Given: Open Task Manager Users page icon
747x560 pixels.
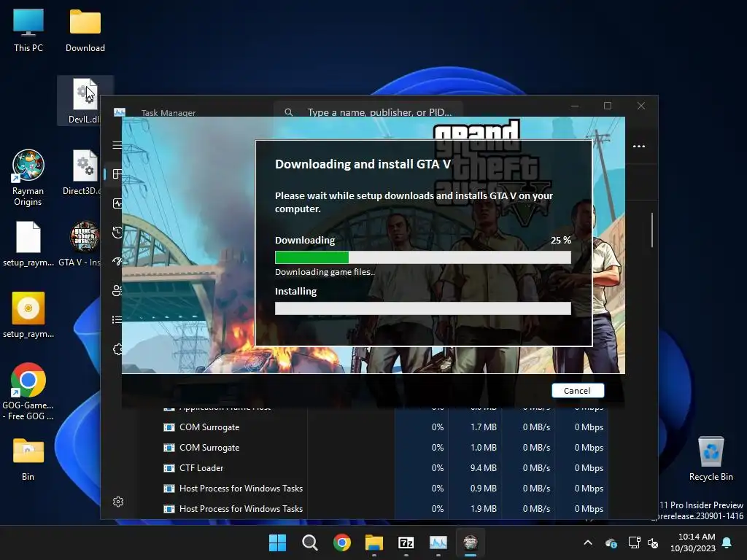Looking at the screenshot, I should 117,290.
